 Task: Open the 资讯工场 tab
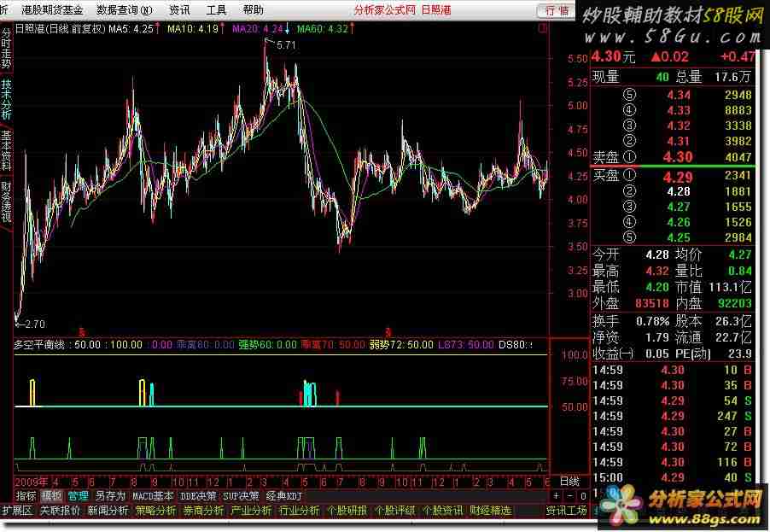pyautogui.click(x=567, y=511)
